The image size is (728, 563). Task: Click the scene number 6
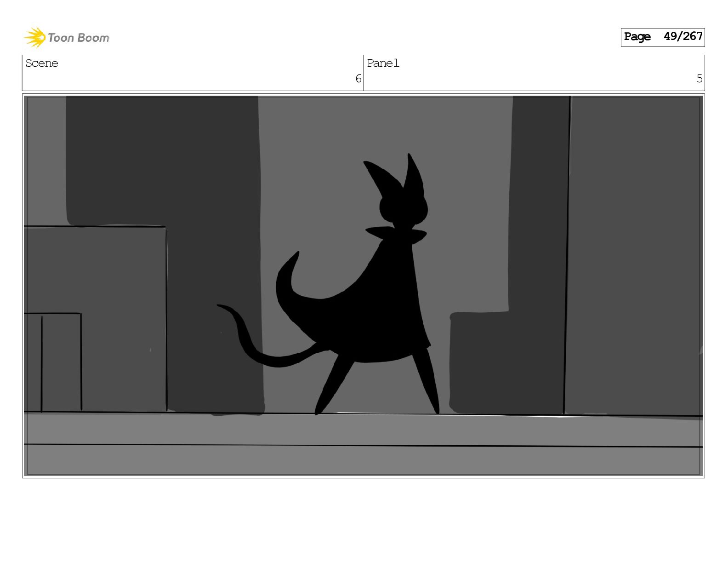point(358,79)
